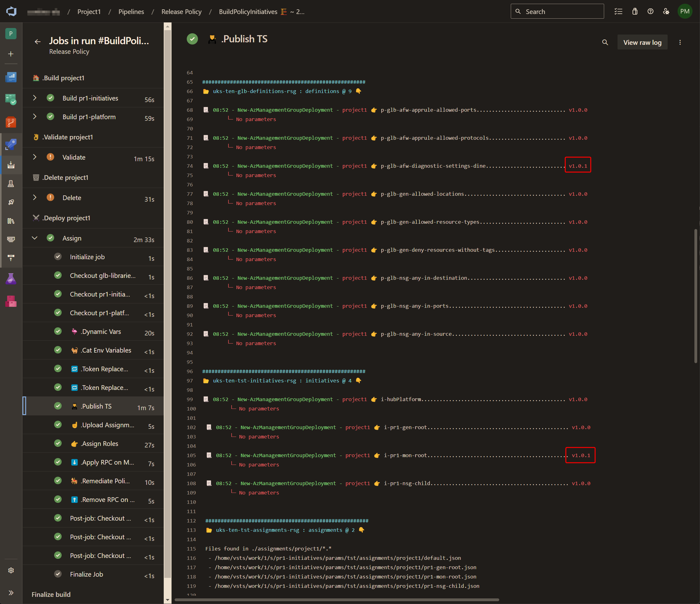Select .Apply RPC on M... step
The width and height of the screenshot is (700, 604).
coord(93,462)
